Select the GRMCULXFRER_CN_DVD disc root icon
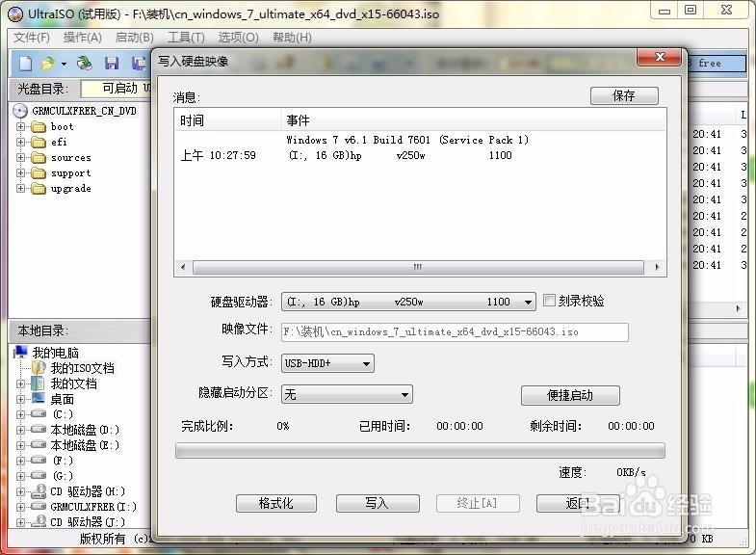 (20, 111)
